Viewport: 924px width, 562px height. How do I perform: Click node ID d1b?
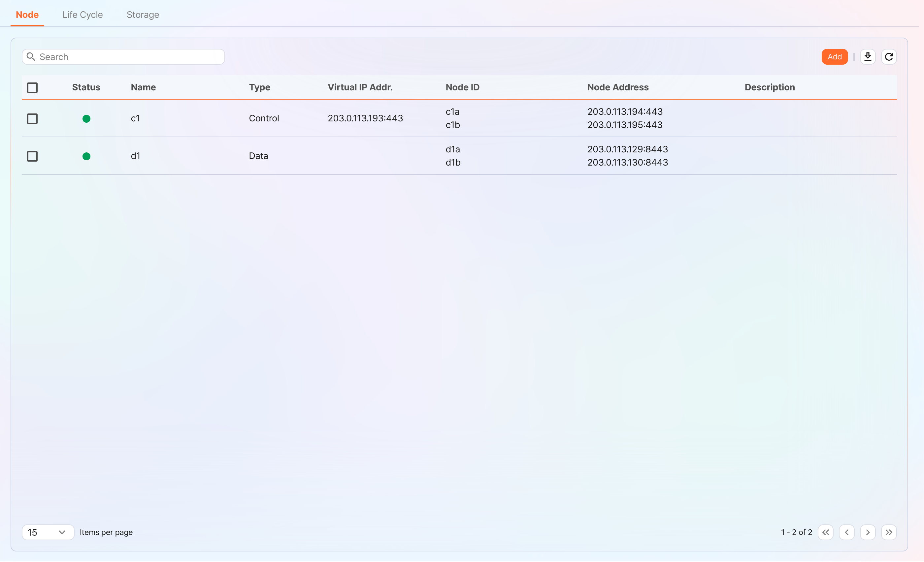click(453, 162)
